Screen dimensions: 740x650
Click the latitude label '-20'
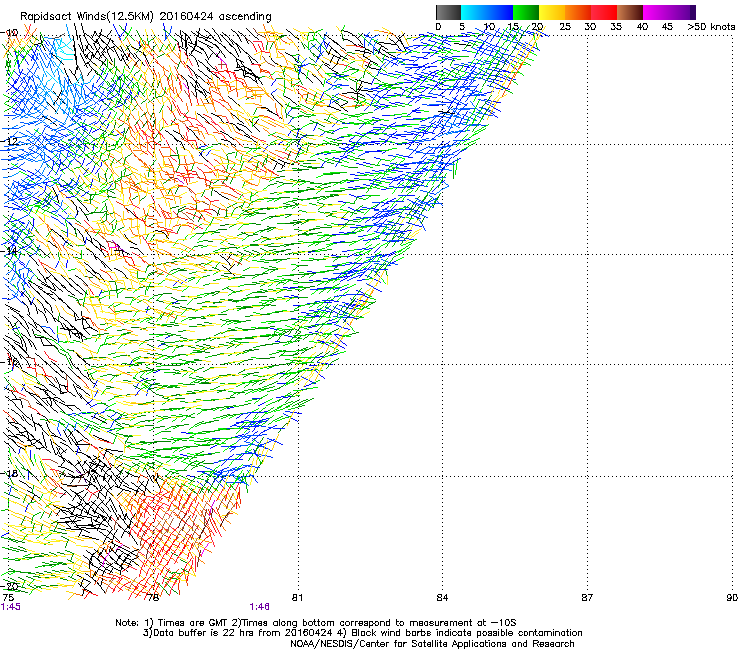coord(9,586)
